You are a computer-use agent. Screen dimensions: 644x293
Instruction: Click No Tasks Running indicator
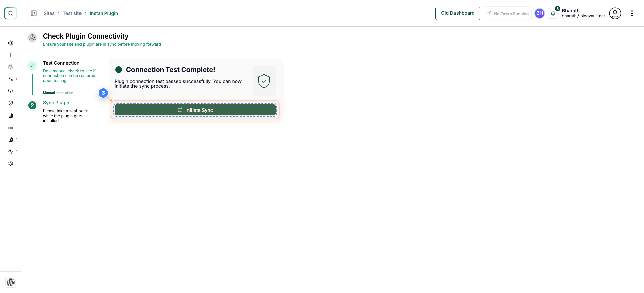click(x=507, y=14)
